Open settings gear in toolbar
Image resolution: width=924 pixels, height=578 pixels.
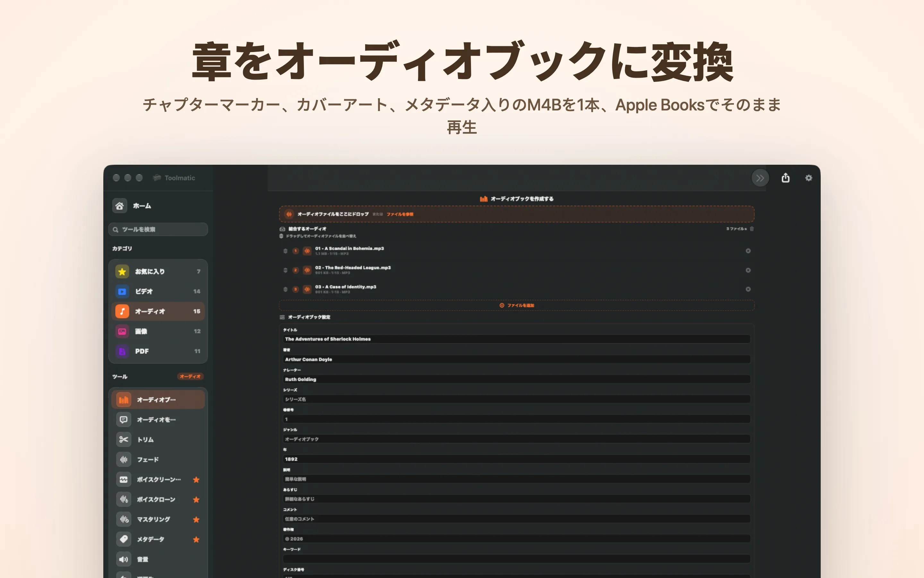pos(809,178)
